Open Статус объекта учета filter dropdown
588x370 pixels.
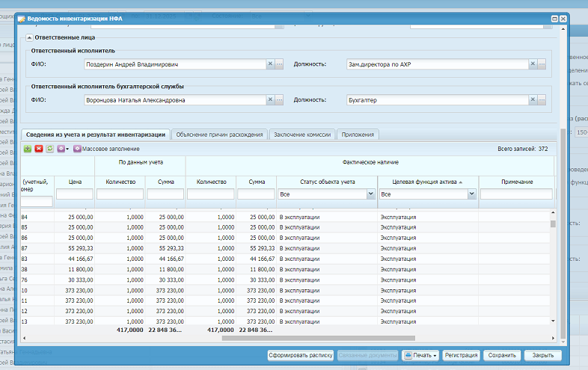click(x=370, y=194)
